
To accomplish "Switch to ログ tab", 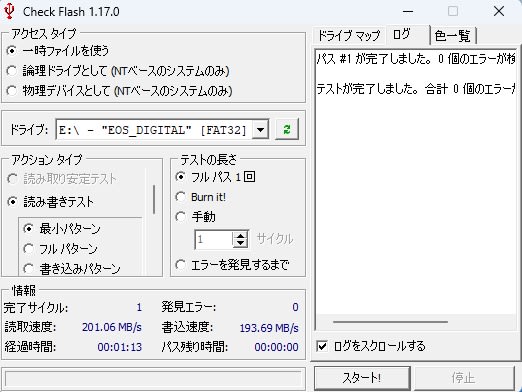I will (x=407, y=34).
